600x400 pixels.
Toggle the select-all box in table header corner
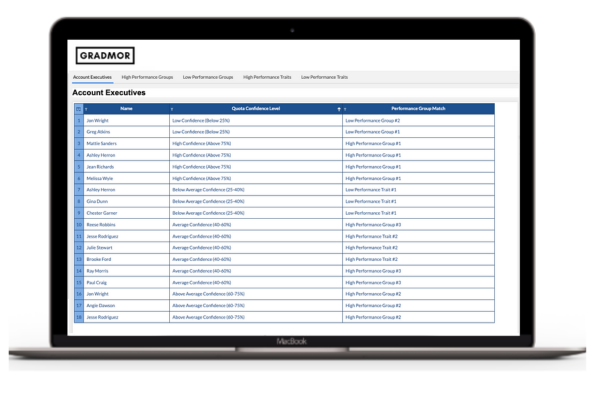click(79, 109)
